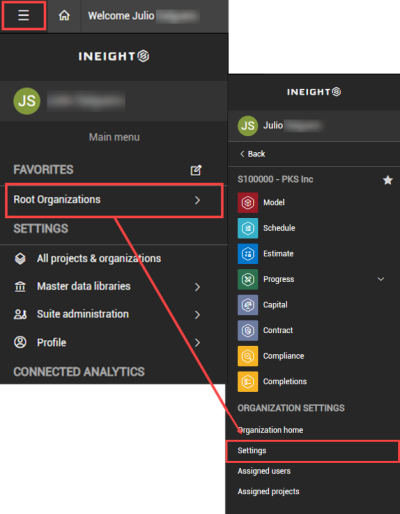Image resolution: width=400 pixels, height=514 pixels.
Task: Open the hamburger main menu
Action: pos(23,15)
